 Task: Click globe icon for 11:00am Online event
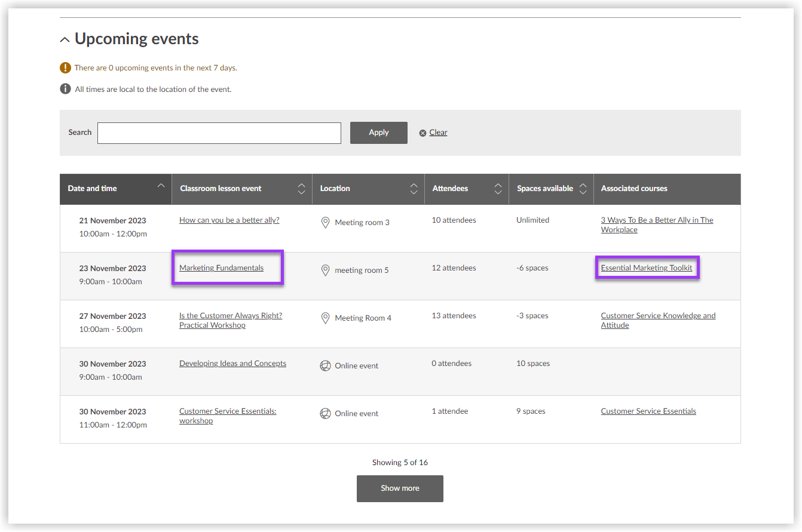coord(325,414)
